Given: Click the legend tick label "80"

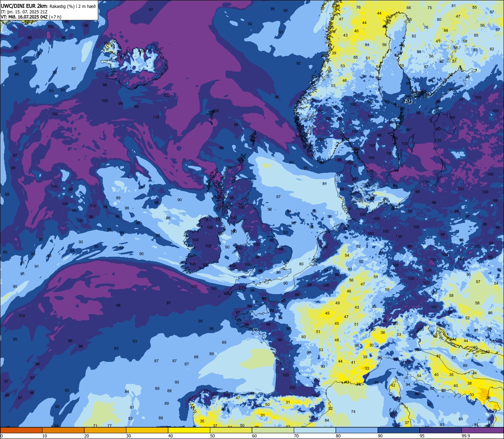Looking at the screenshot, I should [x=338, y=436].
